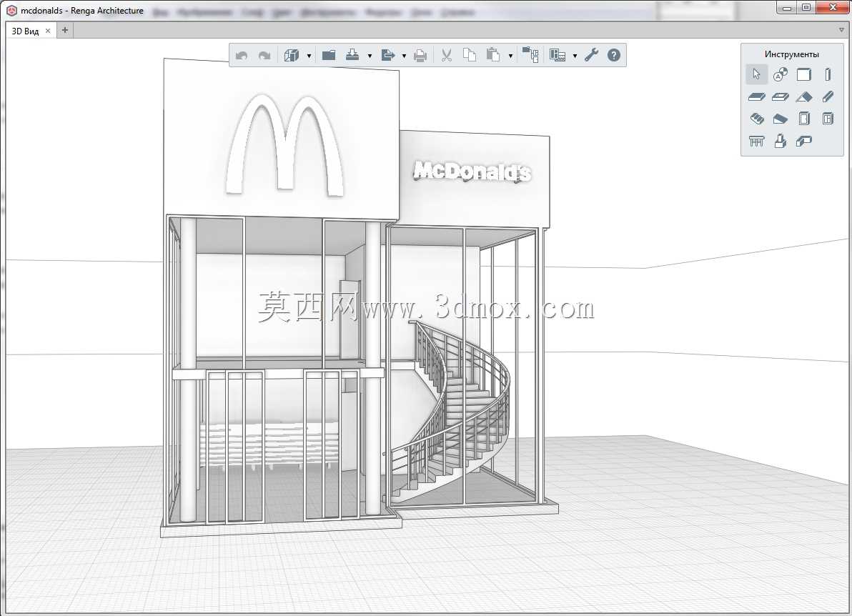Select the Wall tool

pyautogui.click(x=803, y=74)
